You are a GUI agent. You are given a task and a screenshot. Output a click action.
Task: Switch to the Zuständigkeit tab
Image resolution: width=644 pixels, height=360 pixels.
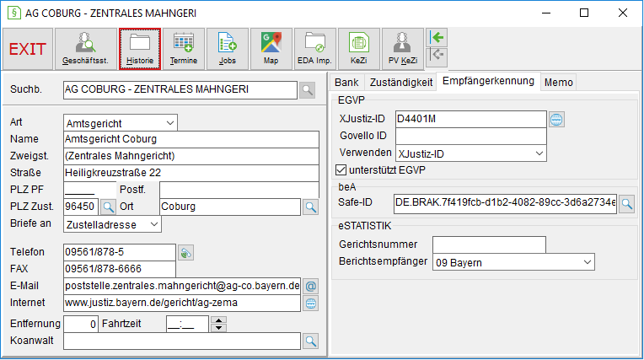click(401, 83)
